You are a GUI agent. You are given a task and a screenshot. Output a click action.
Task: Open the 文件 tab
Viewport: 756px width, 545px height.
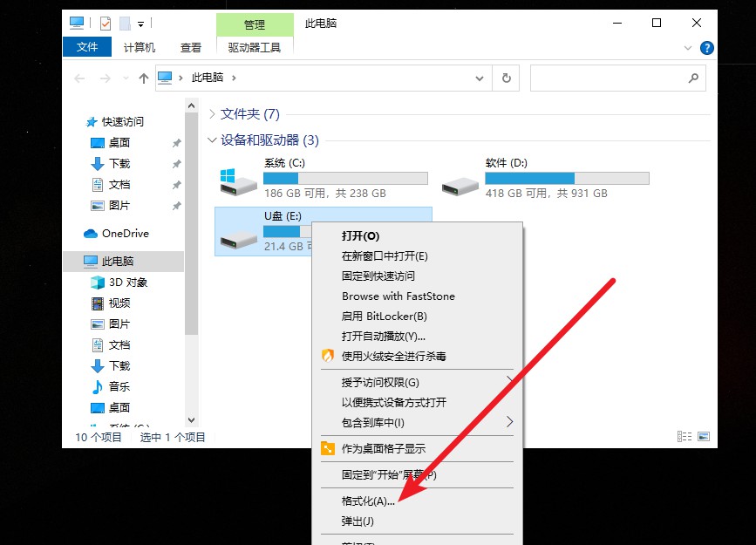tap(87, 47)
